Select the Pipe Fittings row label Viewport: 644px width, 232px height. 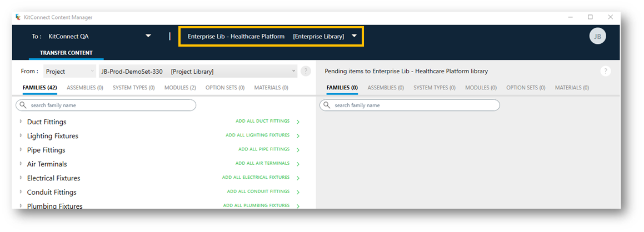46,150
